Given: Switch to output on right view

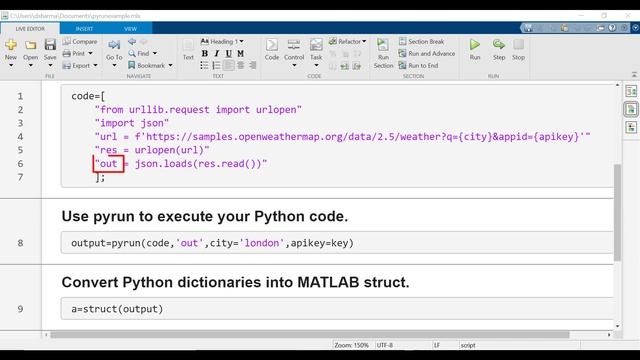Looking at the screenshot, I should [x=631, y=91].
